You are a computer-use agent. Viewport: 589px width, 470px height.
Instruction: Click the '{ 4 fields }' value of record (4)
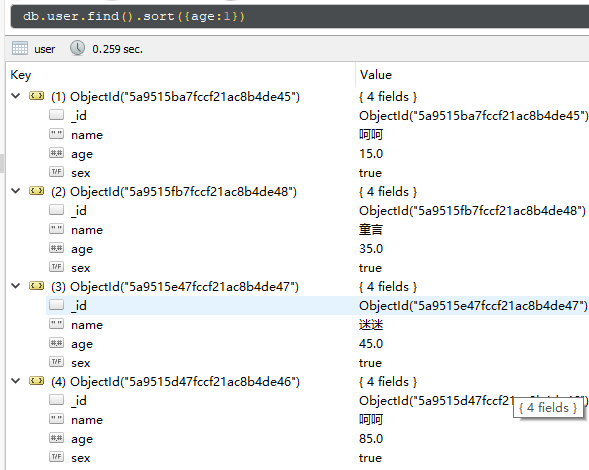point(388,382)
